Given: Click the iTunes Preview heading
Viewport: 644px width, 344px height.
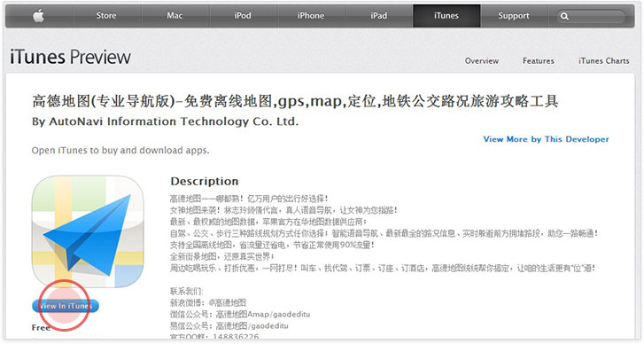Looking at the screenshot, I should click(70, 57).
